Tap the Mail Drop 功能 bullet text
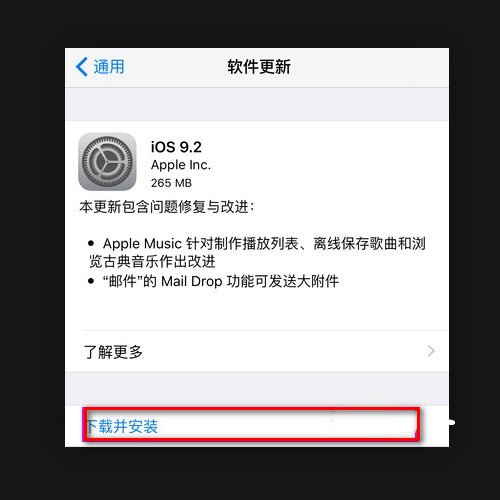 pyautogui.click(x=220, y=281)
